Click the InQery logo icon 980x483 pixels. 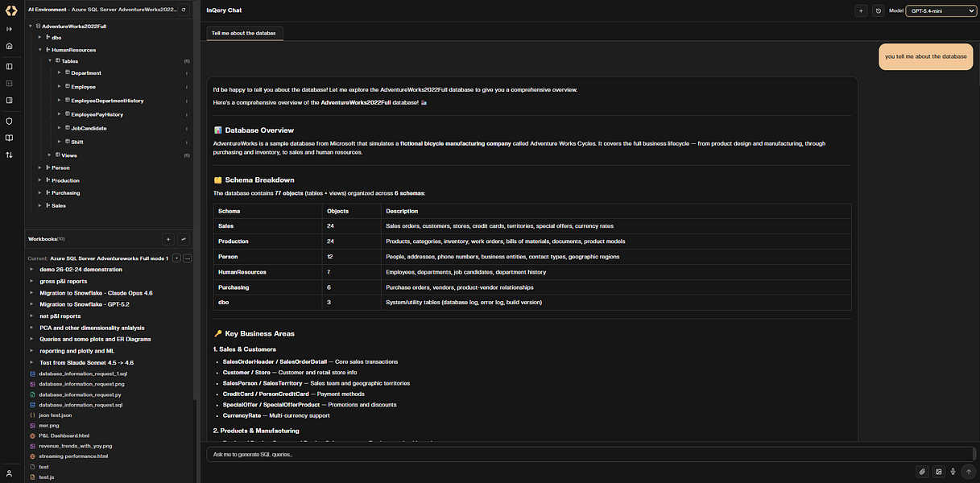coord(10,10)
